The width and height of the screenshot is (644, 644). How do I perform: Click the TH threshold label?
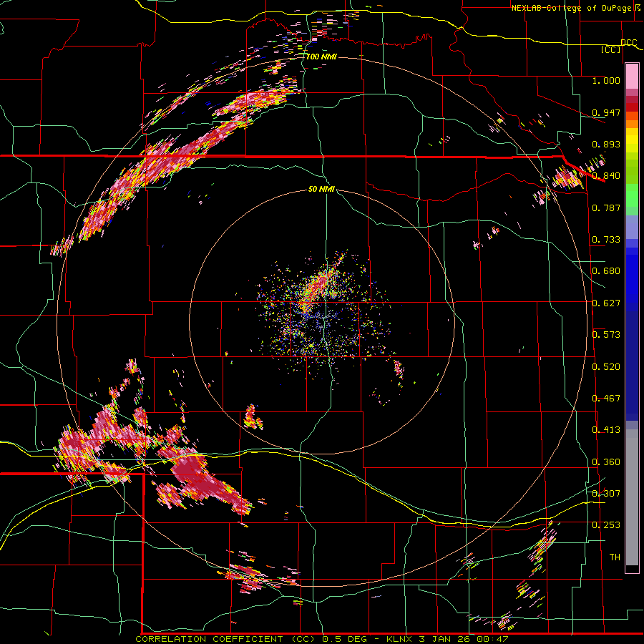615,557
